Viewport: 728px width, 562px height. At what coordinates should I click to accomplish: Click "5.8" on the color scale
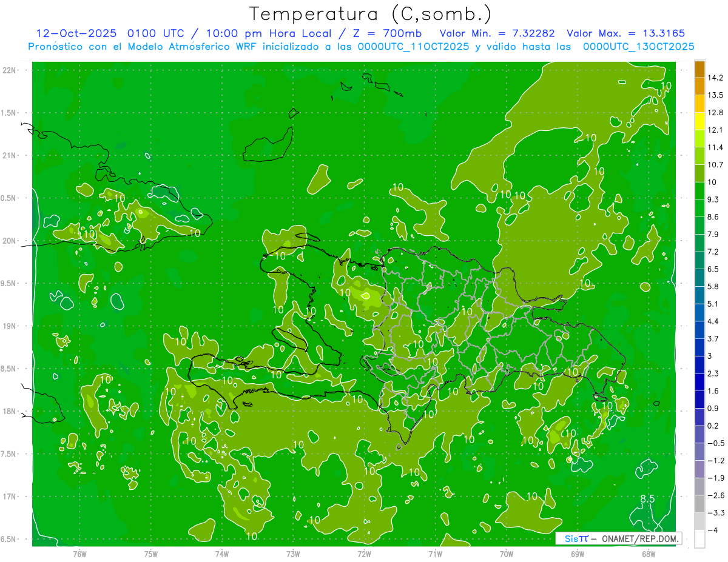(x=713, y=287)
